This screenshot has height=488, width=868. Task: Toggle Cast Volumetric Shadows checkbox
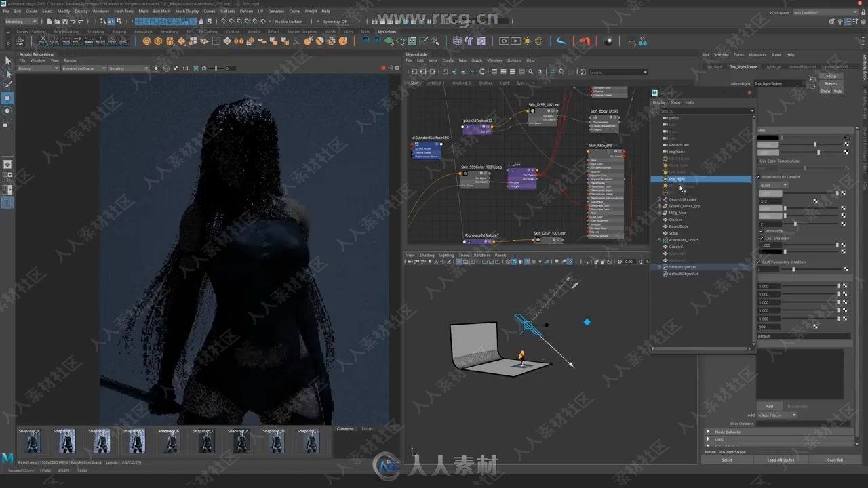[x=759, y=262]
